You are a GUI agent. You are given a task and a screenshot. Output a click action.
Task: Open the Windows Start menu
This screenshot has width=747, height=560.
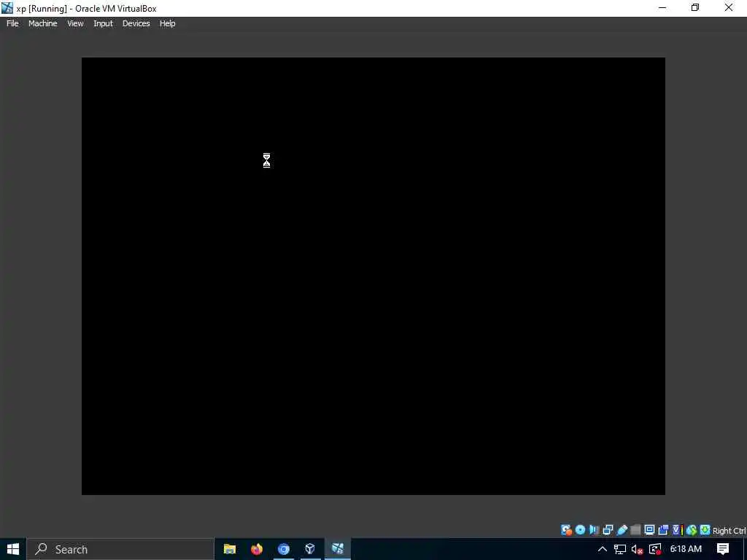[x=13, y=549]
